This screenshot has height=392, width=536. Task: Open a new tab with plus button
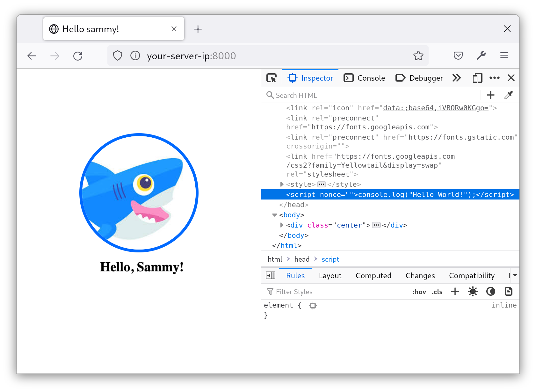[198, 29]
